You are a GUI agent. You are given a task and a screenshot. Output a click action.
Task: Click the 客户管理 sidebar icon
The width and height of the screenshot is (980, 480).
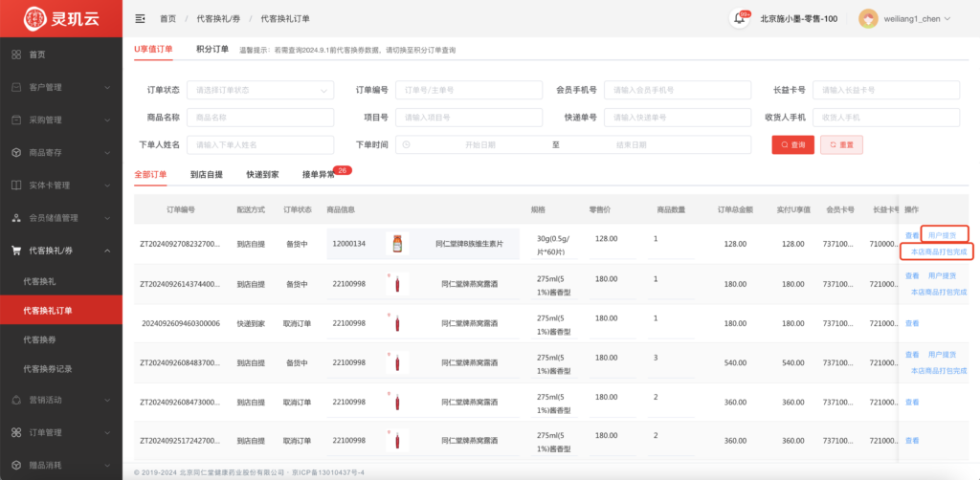click(17, 87)
